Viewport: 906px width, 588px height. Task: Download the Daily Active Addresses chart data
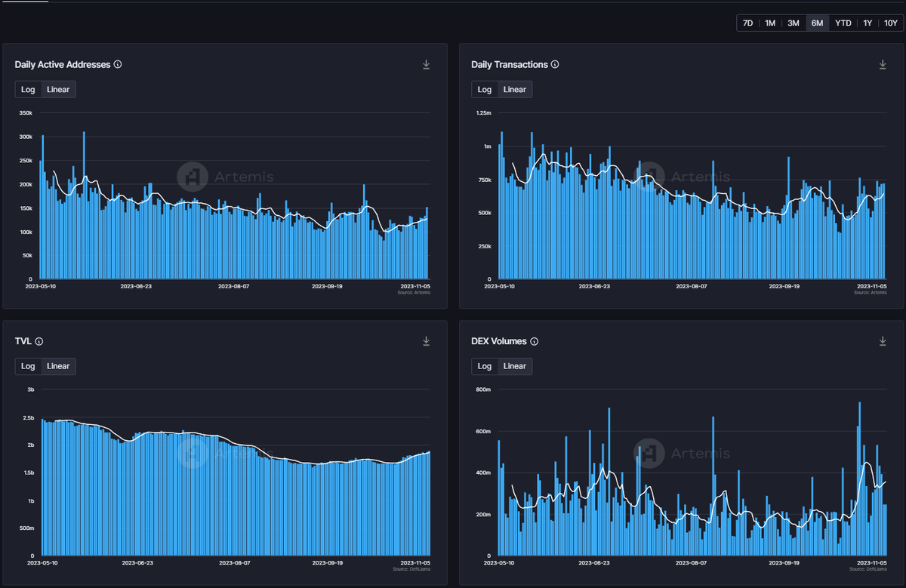[427, 65]
